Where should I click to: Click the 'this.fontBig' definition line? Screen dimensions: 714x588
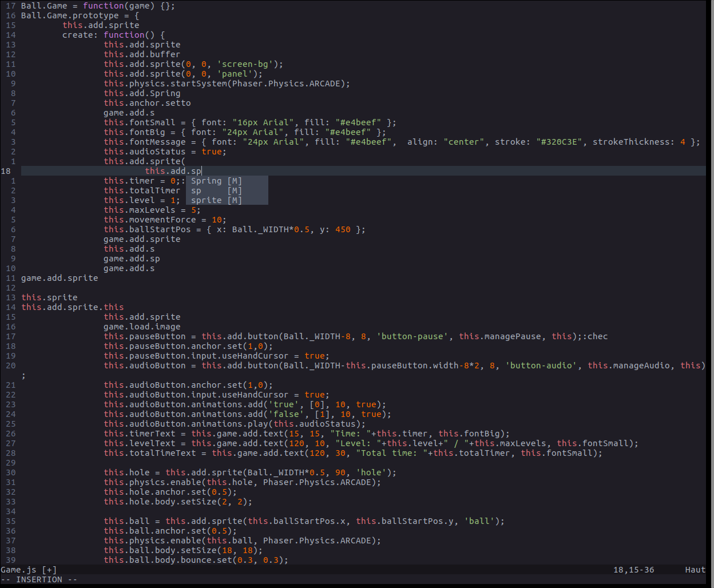pyautogui.click(x=245, y=132)
